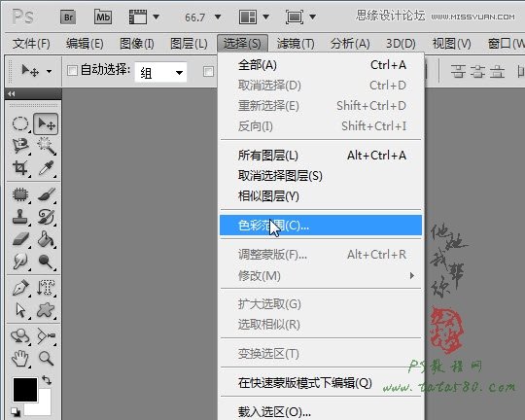Choose 全部(A) from Select menu
Image resolution: width=525 pixels, height=420 pixels.
coord(322,65)
